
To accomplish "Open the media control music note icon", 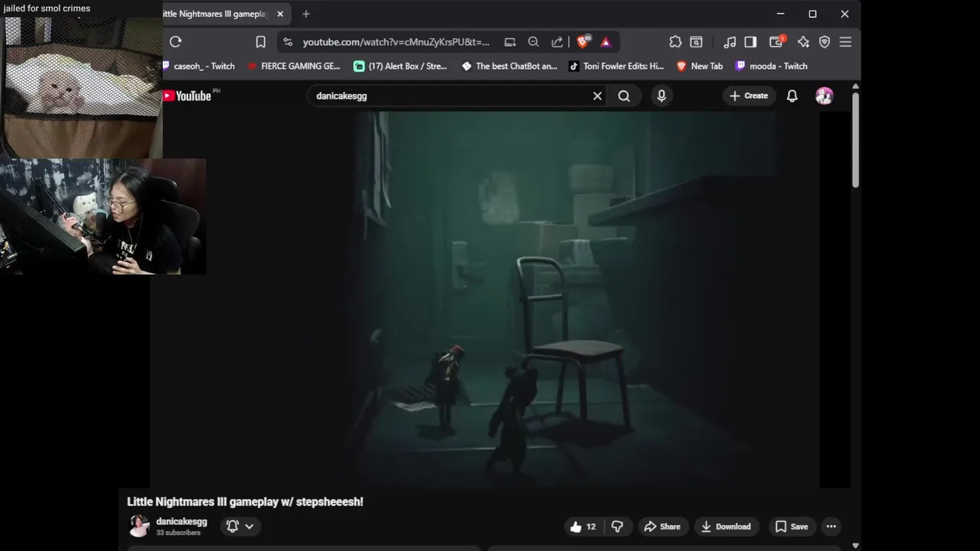I will 730,42.
